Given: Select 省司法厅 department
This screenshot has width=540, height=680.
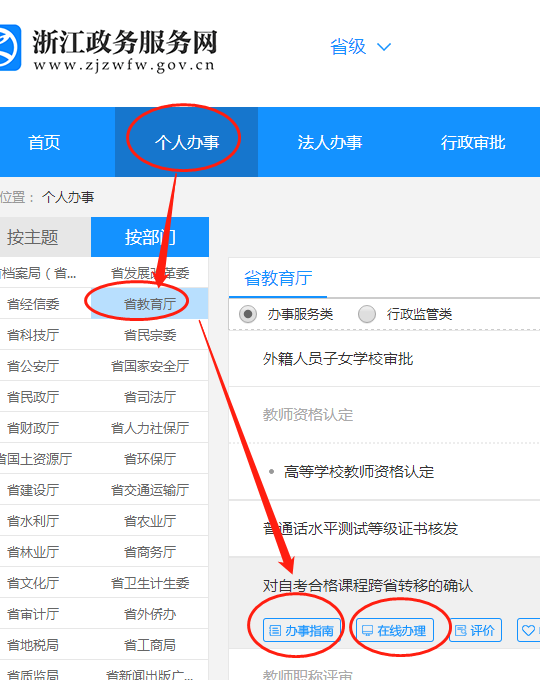Looking at the screenshot, I should pyautogui.click(x=150, y=397).
